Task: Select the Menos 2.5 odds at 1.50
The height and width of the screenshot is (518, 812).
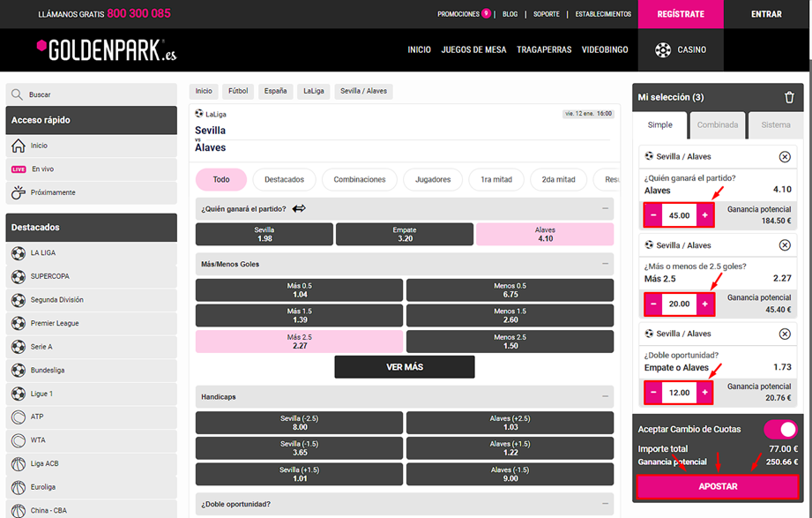Action: click(510, 342)
